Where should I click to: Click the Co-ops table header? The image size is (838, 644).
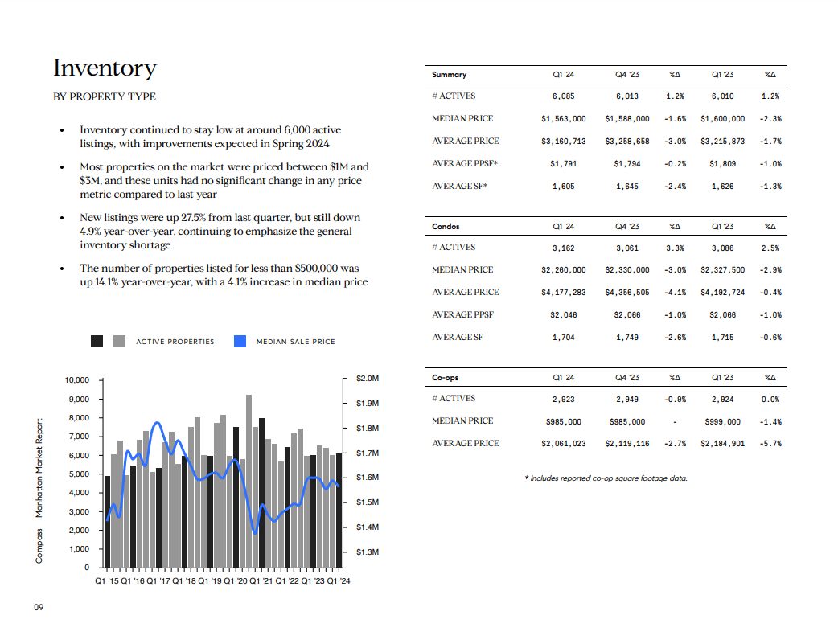(x=446, y=377)
